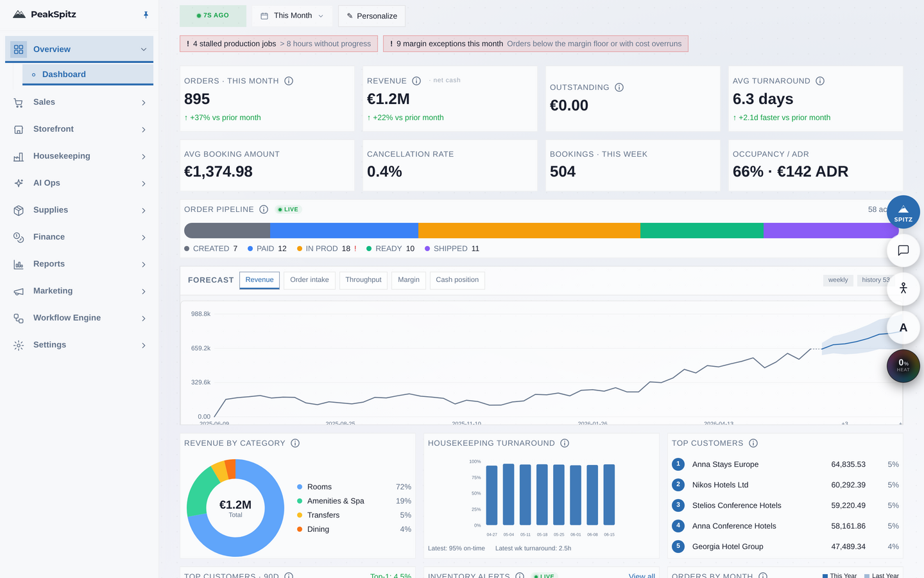Screen dimensions: 924x578
Task: Toggle the weekly forecast granularity
Action: (x=838, y=280)
